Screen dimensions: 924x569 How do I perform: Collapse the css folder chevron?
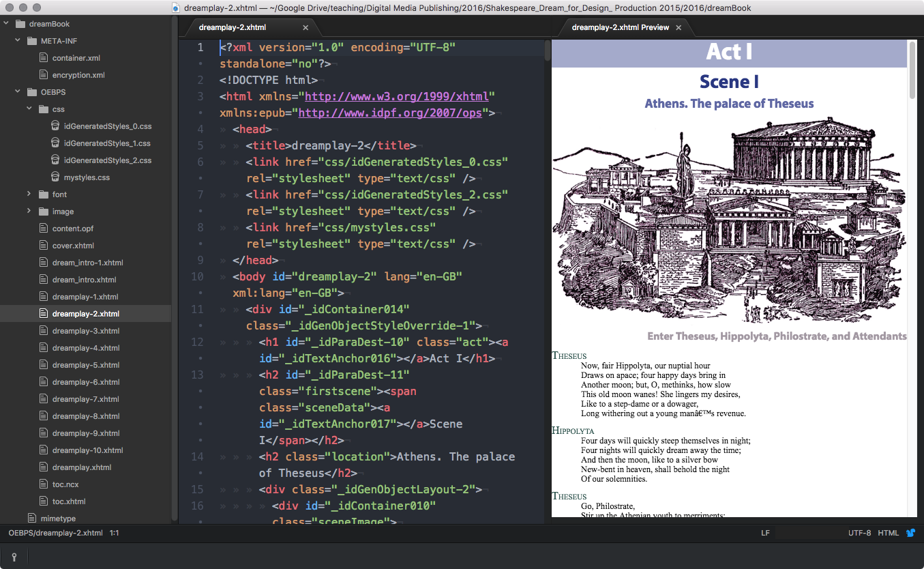[x=29, y=109]
